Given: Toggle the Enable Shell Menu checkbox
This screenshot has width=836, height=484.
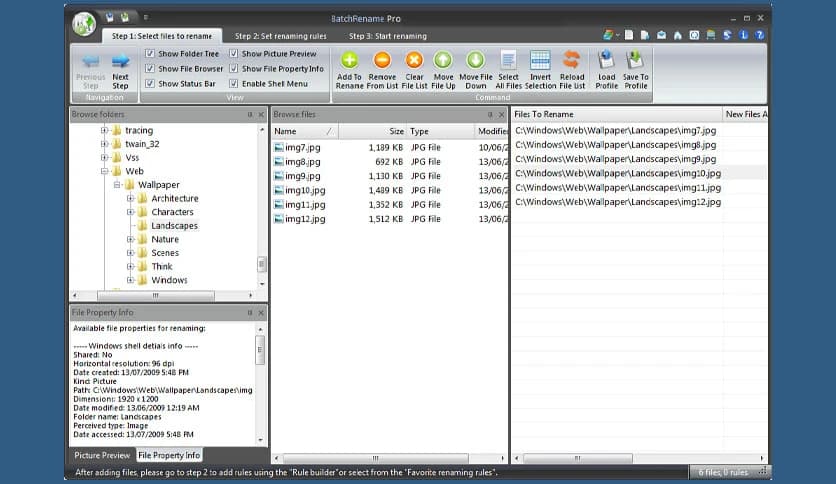Looking at the screenshot, I should coord(234,83).
